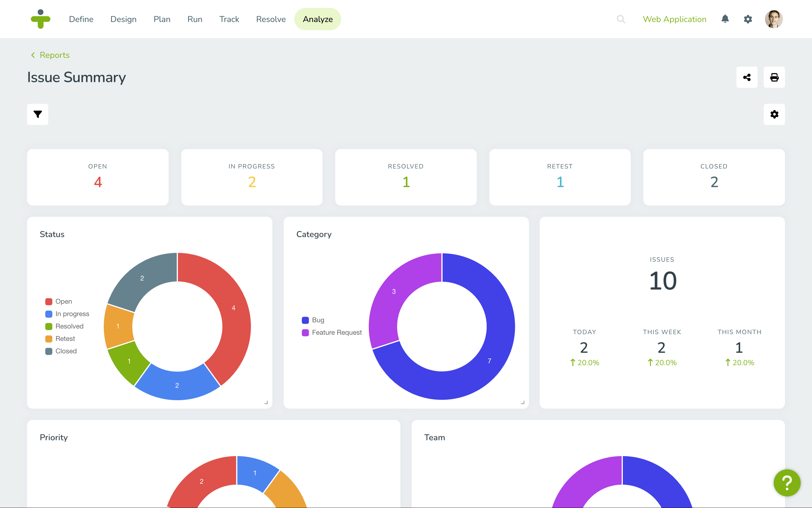Click the purple Feature Request segment
812x508 pixels.
(x=394, y=291)
